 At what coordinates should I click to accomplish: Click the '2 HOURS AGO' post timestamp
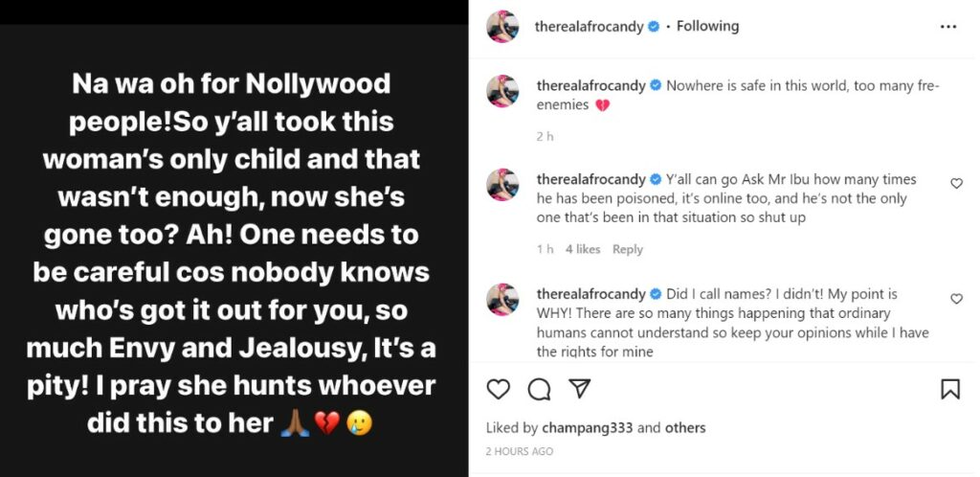pos(519,451)
